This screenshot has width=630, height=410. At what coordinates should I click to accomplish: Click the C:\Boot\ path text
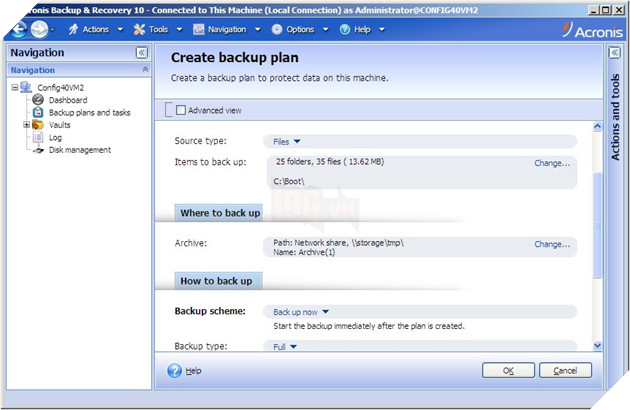(x=288, y=181)
